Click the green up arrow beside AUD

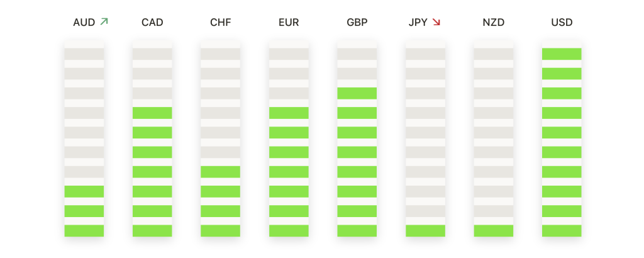click(104, 21)
